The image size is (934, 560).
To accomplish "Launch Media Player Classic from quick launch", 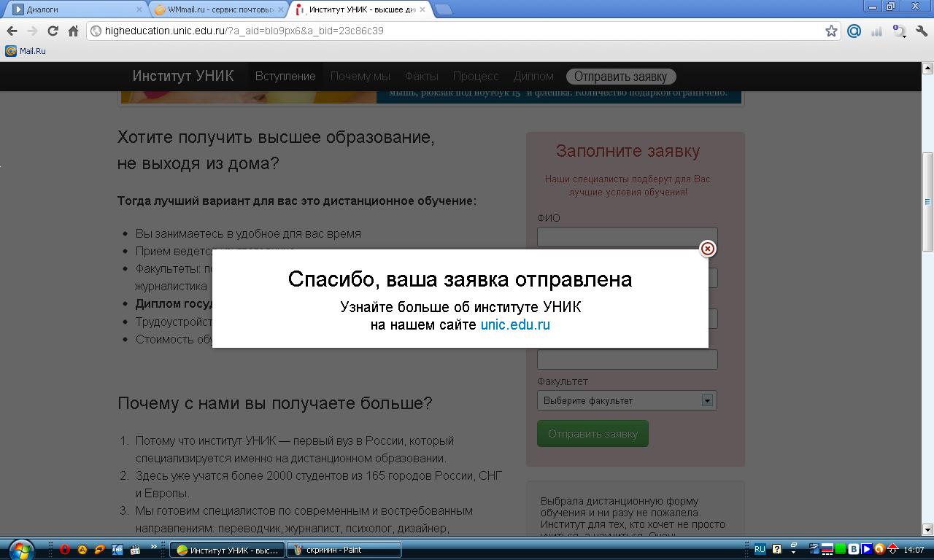I will 135,550.
